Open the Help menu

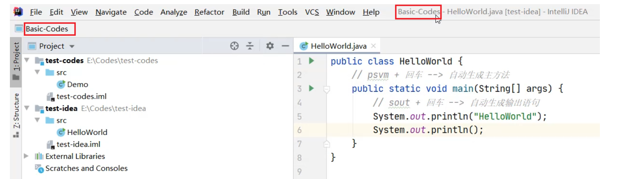pyautogui.click(x=371, y=12)
